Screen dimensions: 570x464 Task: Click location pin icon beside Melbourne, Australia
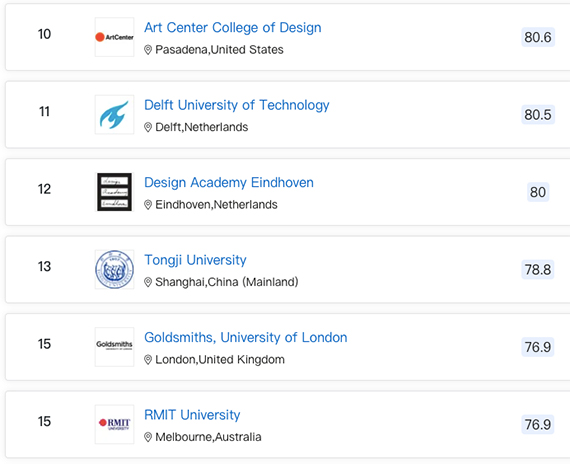[148, 437]
